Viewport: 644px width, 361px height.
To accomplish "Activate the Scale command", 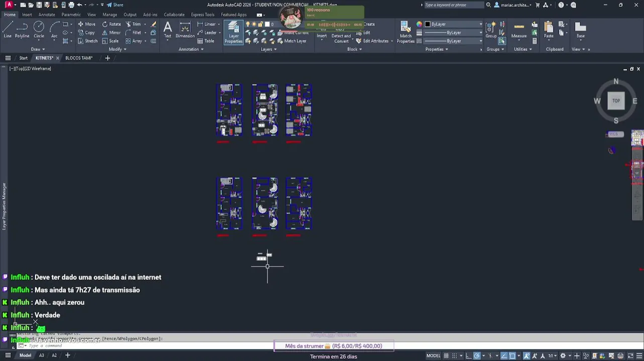I will (110, 41).
